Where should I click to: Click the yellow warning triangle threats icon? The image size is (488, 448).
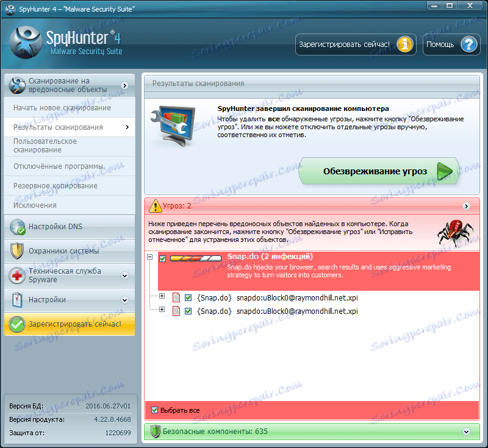(x=155, y=206)
